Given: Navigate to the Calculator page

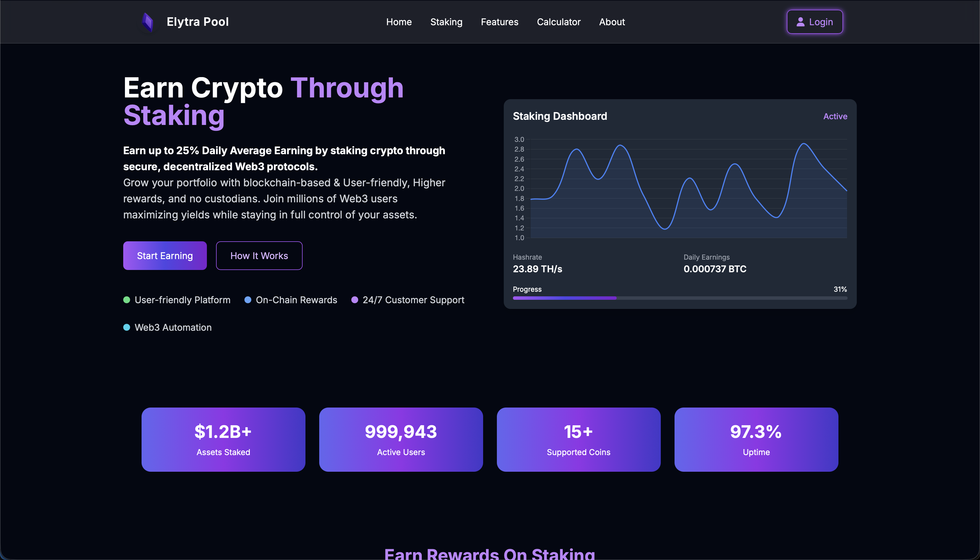Looking at the screenshot, I should [x=558, y=22].
